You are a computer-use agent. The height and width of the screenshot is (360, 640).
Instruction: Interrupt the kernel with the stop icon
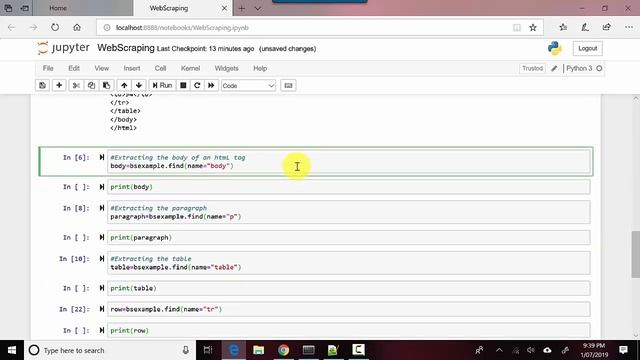[x=183, y=85]
